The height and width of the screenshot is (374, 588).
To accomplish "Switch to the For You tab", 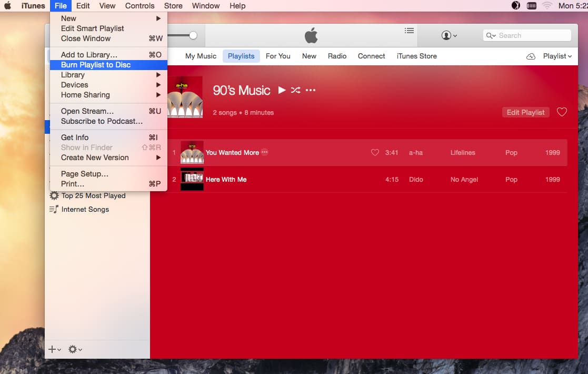I will click(278, 56).
